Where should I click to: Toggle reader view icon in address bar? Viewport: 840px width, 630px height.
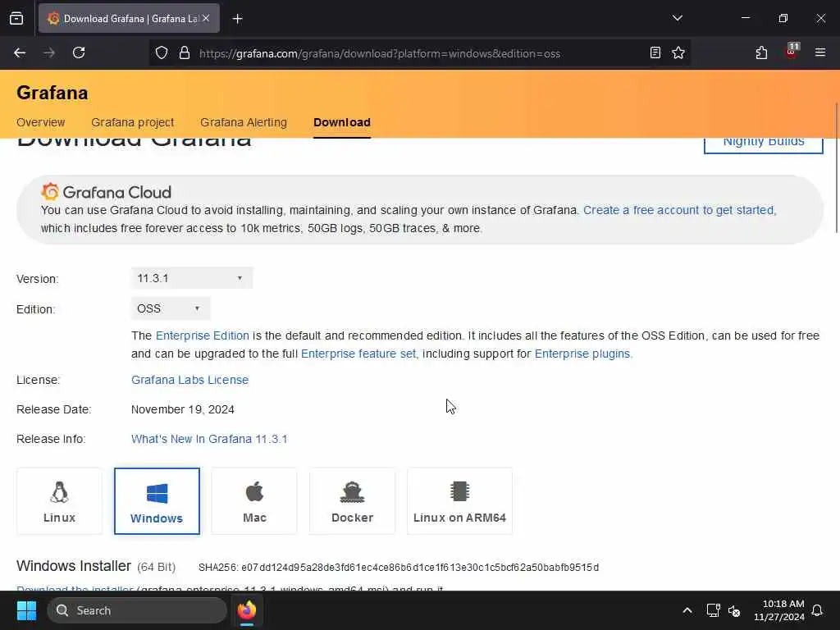click(655, 52)
